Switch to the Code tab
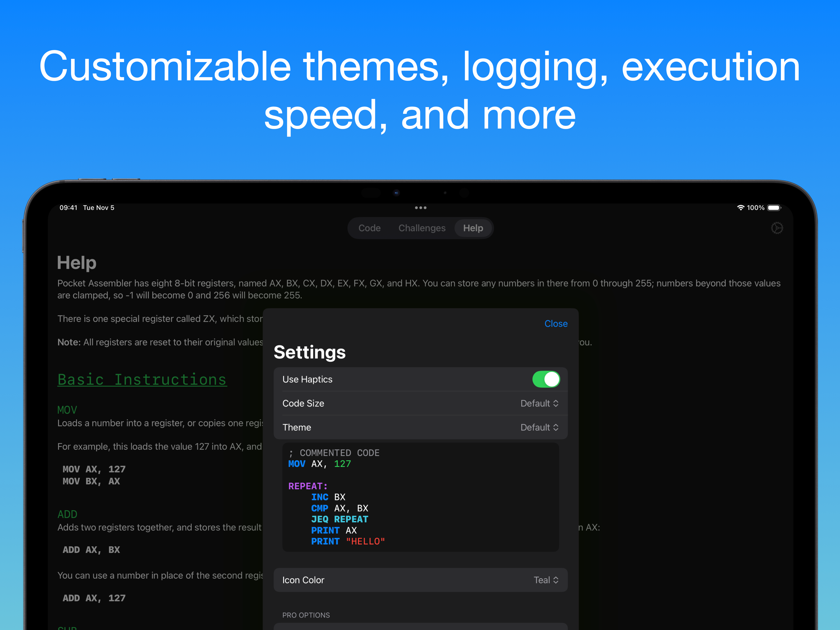Viewport: 840px width, 630px height. (370, 228)
